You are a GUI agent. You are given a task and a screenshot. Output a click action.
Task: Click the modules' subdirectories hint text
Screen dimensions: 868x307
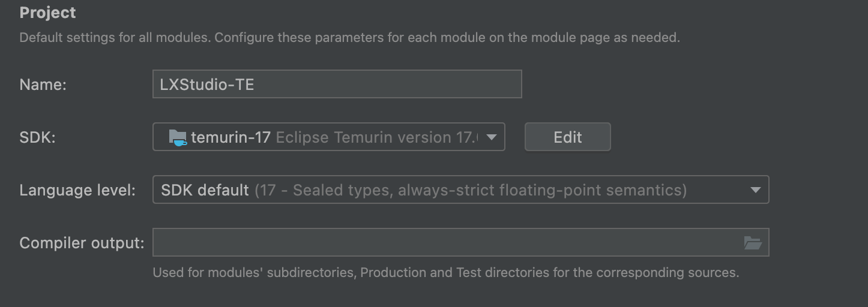(x=445, y=273)
